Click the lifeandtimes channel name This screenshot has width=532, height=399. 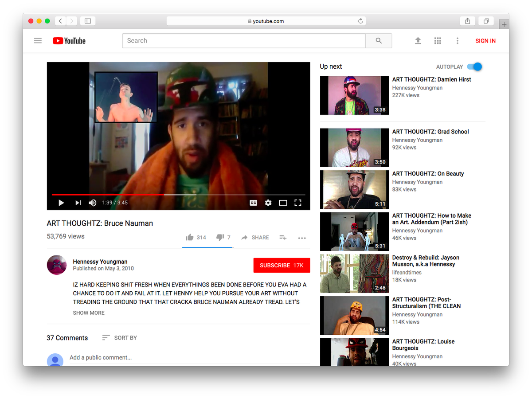point(407,273)
